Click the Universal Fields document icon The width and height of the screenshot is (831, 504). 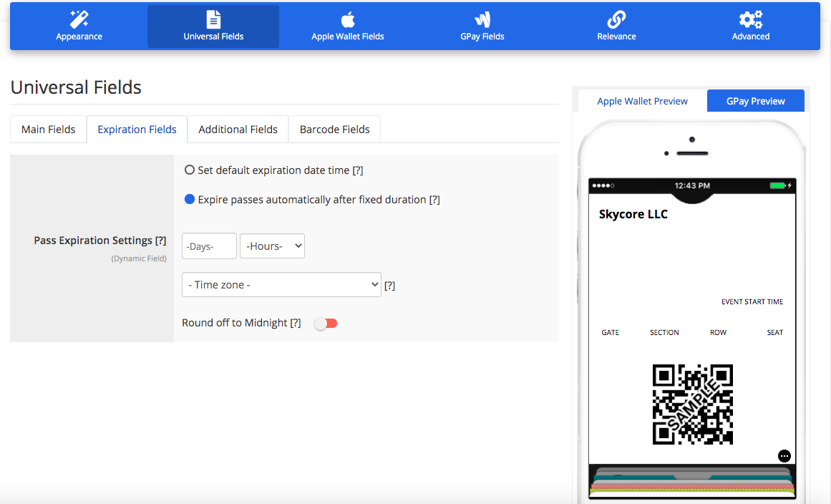pos(213,19)
